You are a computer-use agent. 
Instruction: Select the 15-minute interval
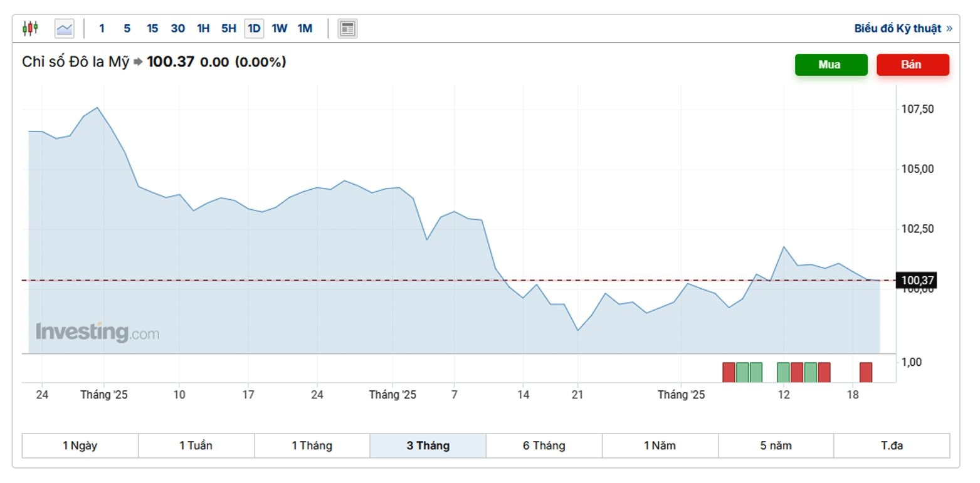[152, 28]
